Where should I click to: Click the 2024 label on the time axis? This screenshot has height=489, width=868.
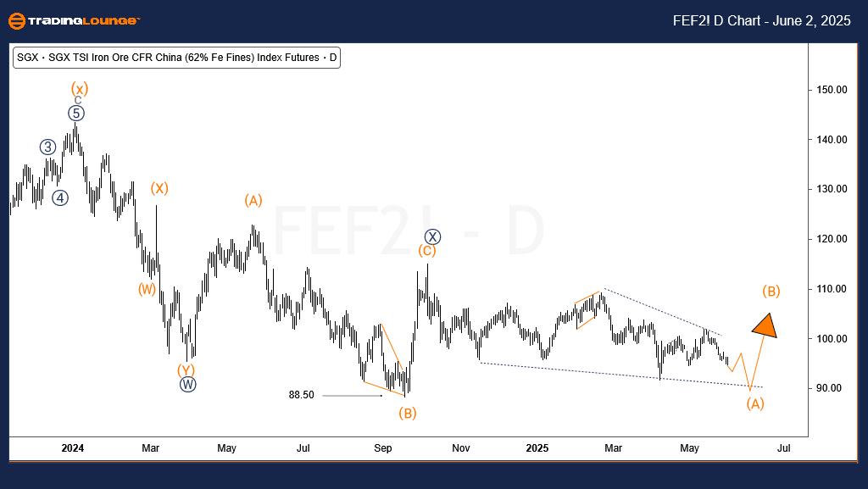[73, 447]
